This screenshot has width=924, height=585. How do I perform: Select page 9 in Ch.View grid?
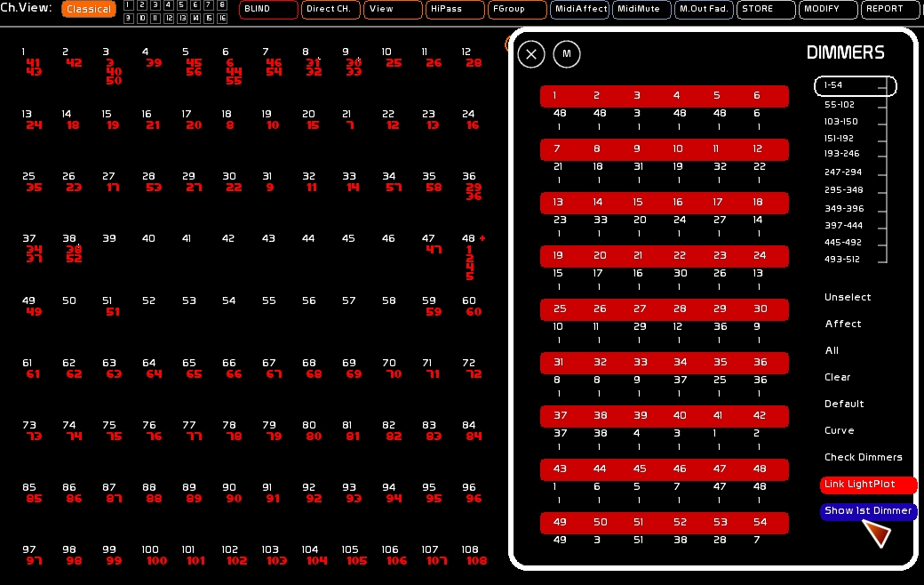pos(129,19)
